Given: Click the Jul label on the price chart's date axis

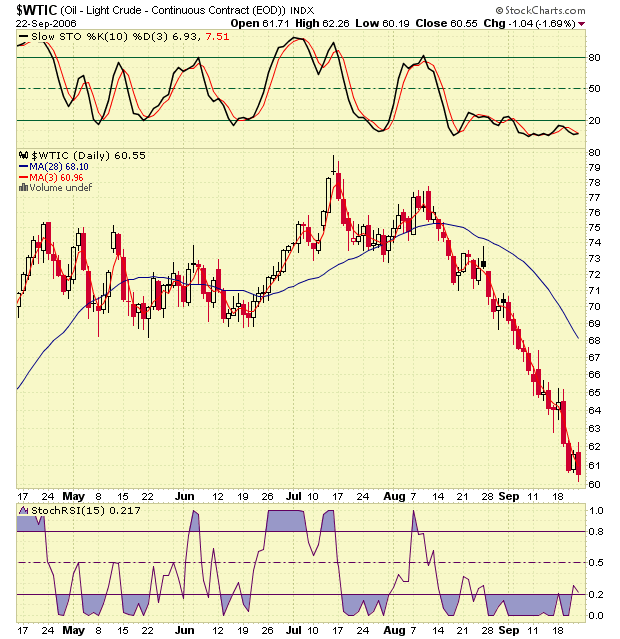Looking at the screenshot, I should [x=293, y=496].
